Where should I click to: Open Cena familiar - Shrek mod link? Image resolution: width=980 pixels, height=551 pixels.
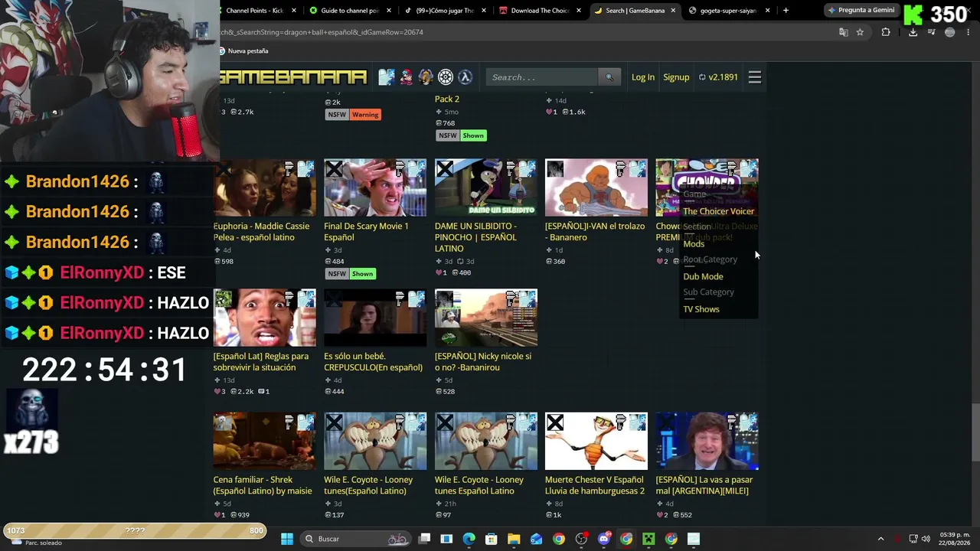[x=263, y=485]
